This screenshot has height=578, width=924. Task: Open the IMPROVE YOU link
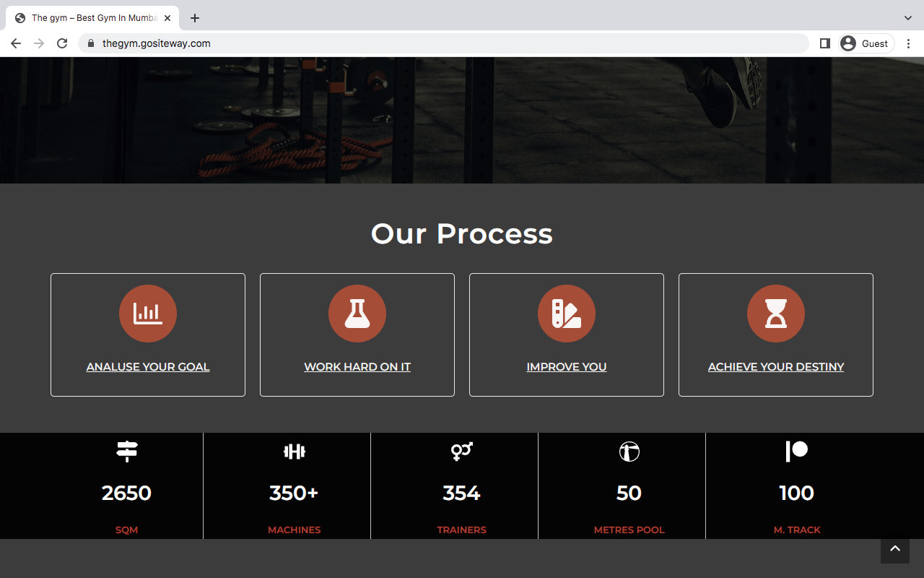(567, 367)
